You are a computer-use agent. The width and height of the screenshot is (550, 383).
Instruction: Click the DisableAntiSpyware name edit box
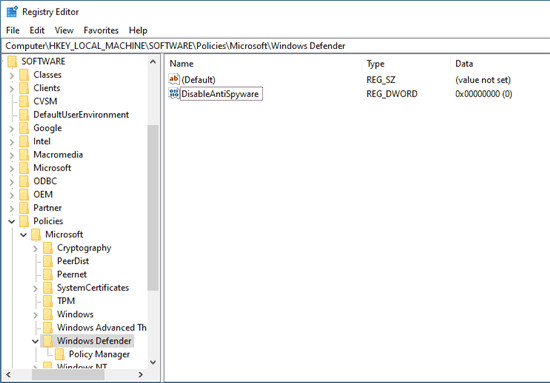221,94
